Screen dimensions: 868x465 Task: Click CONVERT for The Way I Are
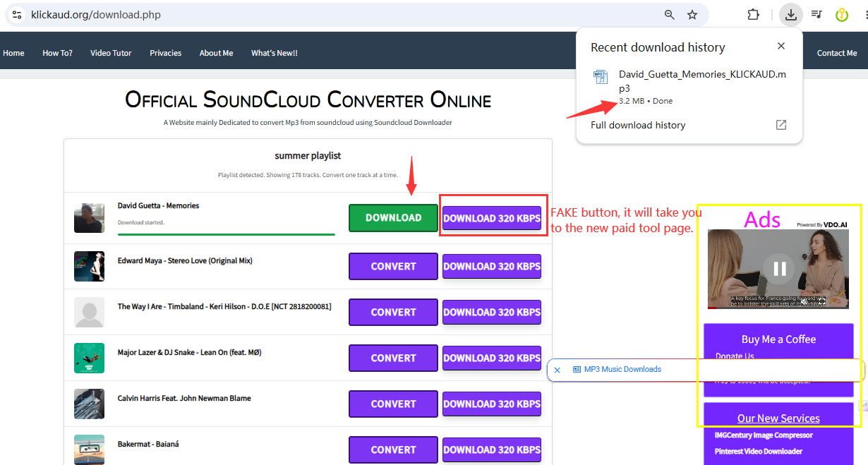pyautogui.click(x=393, y=312)
